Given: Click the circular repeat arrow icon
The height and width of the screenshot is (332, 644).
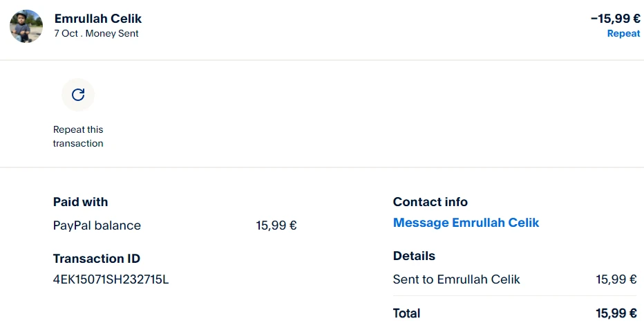Looking at the screenshot, I should [78, 95].
